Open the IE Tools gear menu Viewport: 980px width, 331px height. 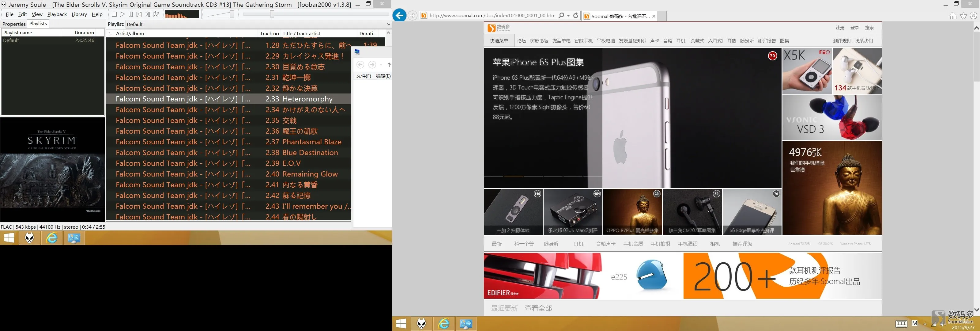point(974,16)
